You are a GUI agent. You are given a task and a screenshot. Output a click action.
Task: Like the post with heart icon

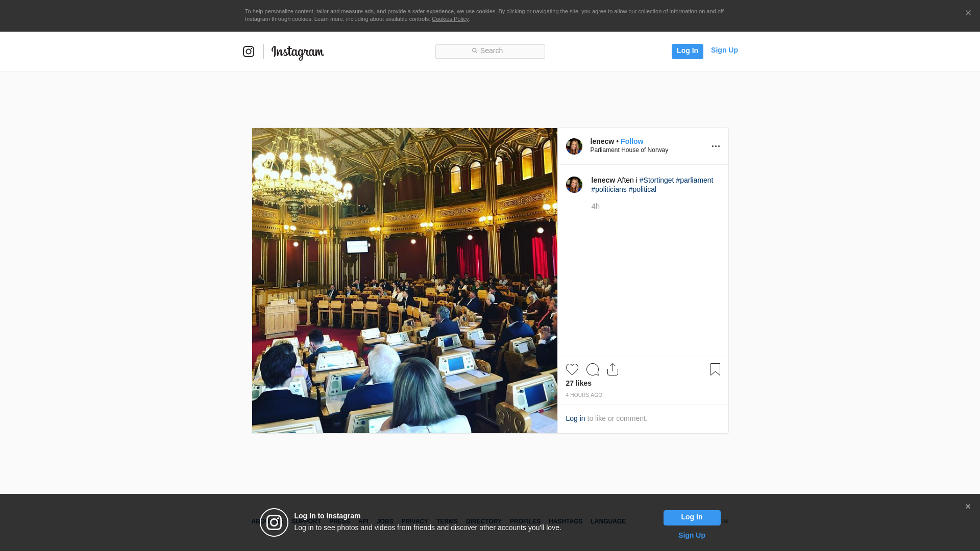pyautogui.click(x=572, y=369)
